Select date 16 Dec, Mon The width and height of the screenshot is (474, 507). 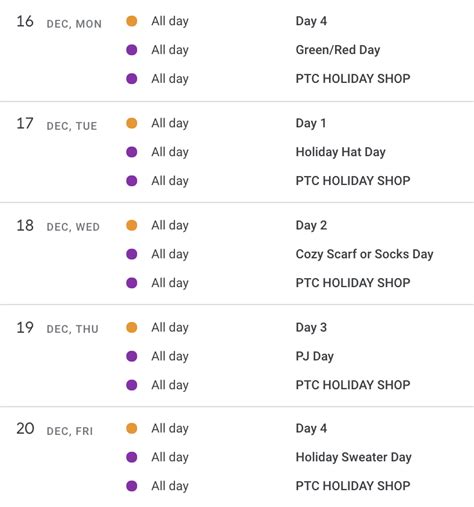click(59, 22)
